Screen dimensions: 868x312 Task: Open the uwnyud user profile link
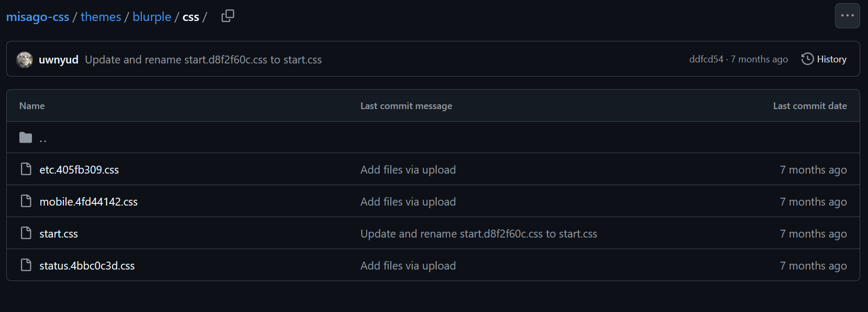[59, 60]
